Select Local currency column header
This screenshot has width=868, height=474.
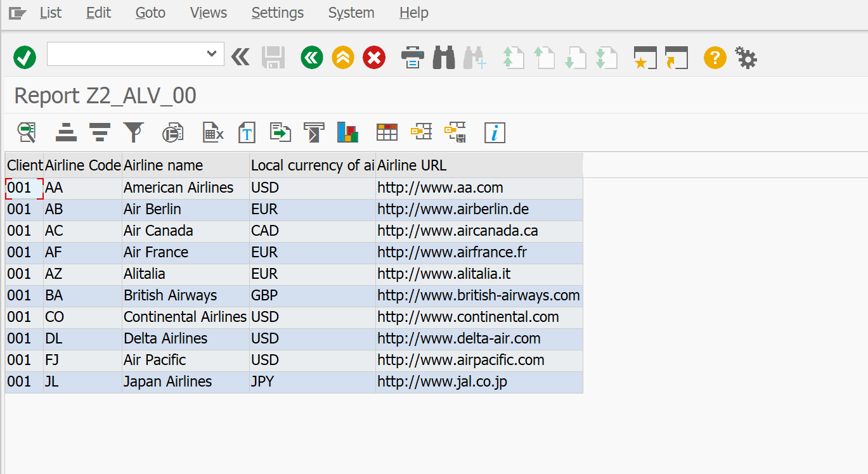click(313, 165)
